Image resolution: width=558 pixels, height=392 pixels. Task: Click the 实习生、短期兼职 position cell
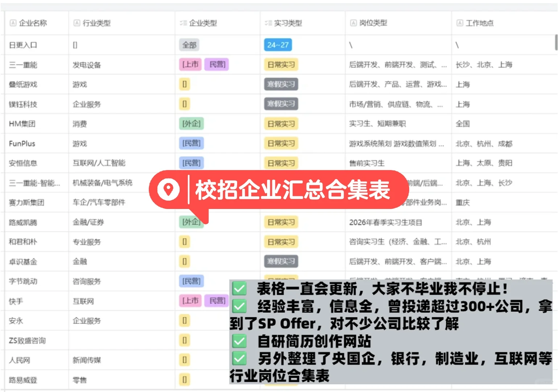398,124
